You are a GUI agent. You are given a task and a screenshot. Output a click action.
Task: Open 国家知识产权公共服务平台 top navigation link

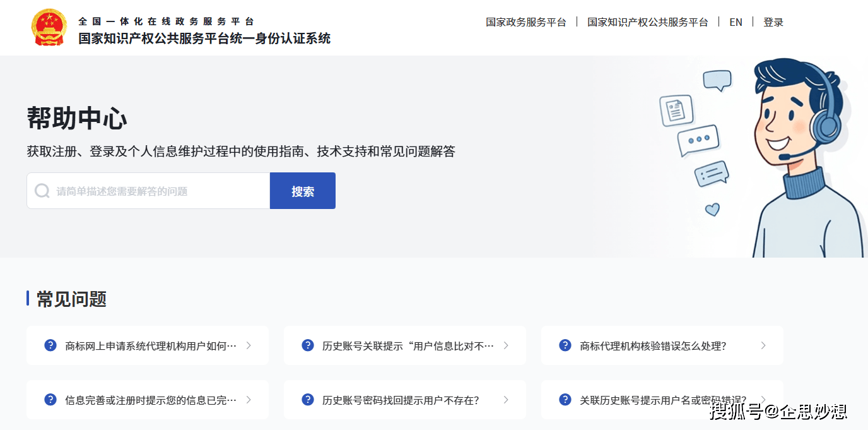coord(647,22)
